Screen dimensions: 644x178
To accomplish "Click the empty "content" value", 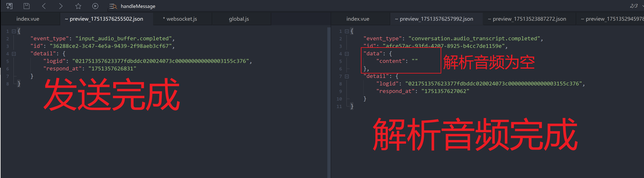I will click(414, 61).
